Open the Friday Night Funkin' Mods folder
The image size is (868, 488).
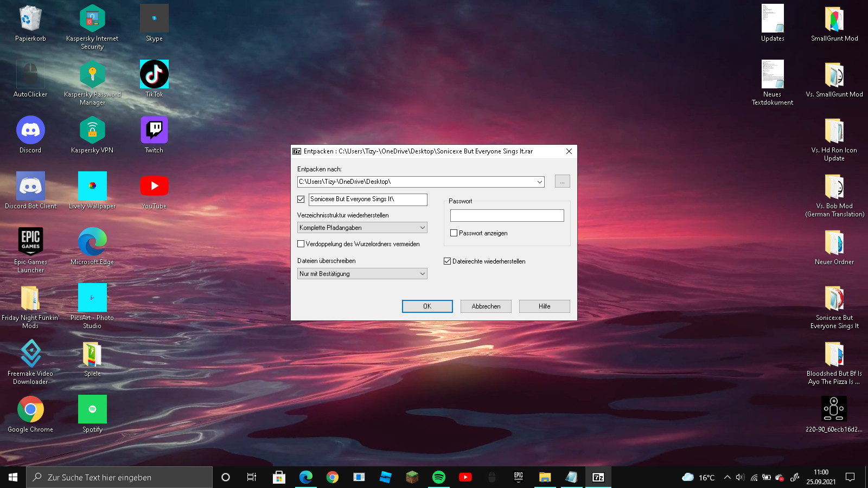point(30,297)
